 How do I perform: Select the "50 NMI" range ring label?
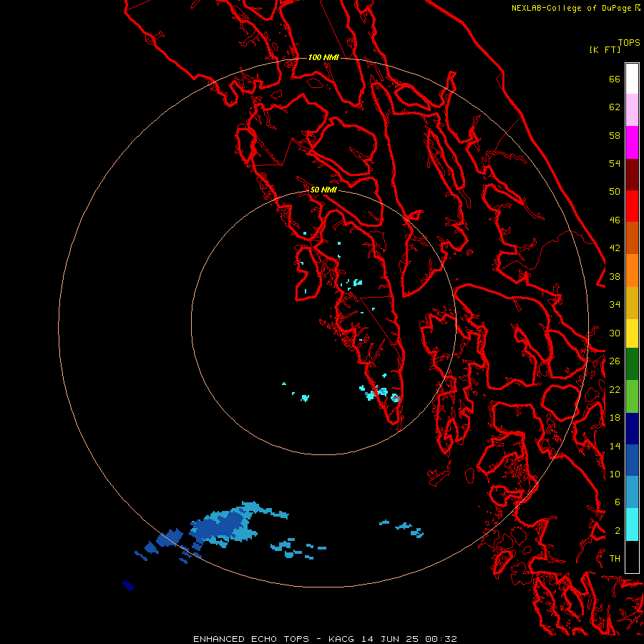[323, 190]
